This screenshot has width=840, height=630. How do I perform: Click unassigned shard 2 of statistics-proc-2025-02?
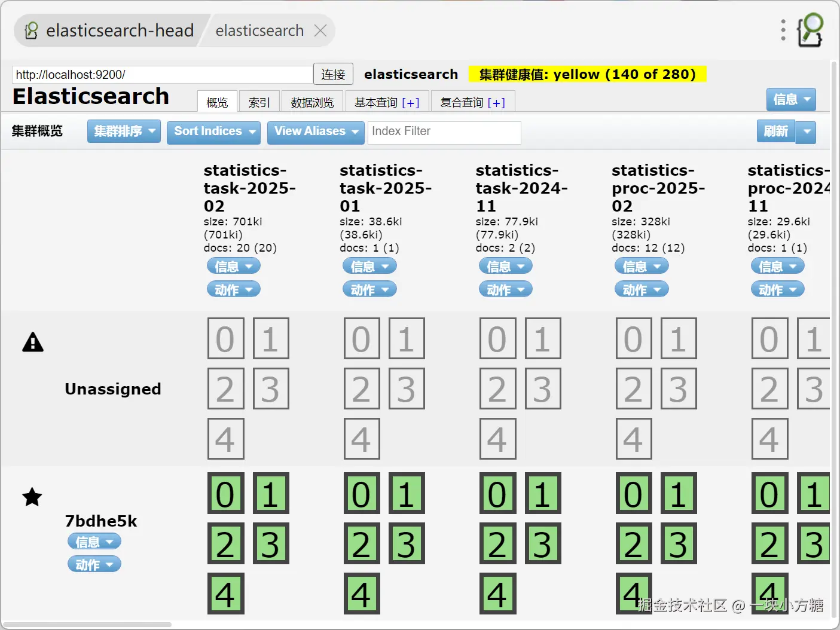click(634, 389)
